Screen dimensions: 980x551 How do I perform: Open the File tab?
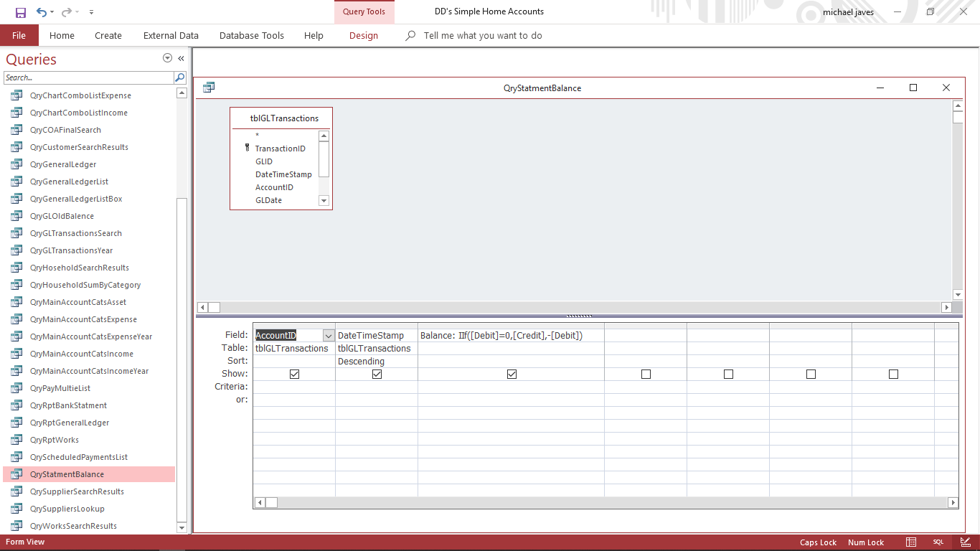pyautogui.click(x=19, y=35)
